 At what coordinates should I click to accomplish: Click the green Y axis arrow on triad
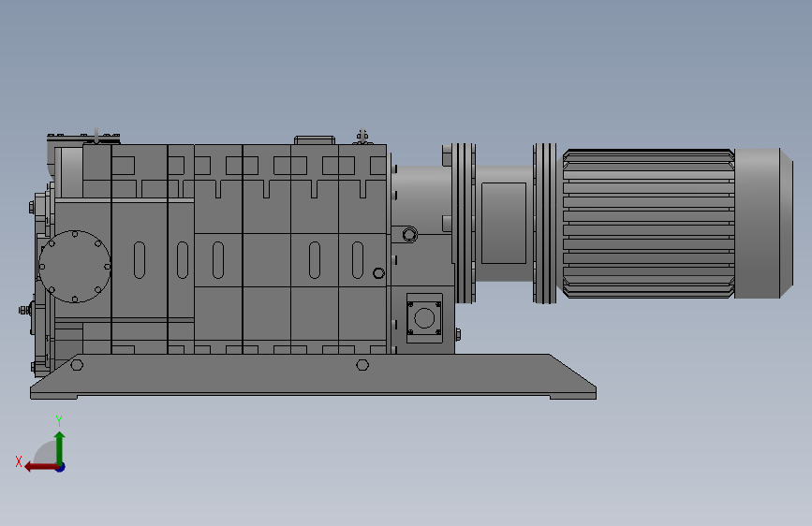coord(60,447)
